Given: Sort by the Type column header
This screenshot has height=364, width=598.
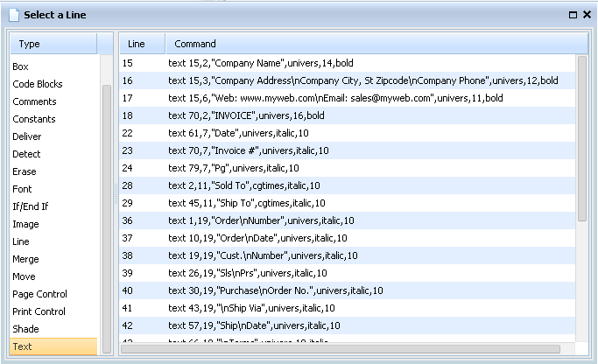Looking at the screenshot, I should 53,44.
